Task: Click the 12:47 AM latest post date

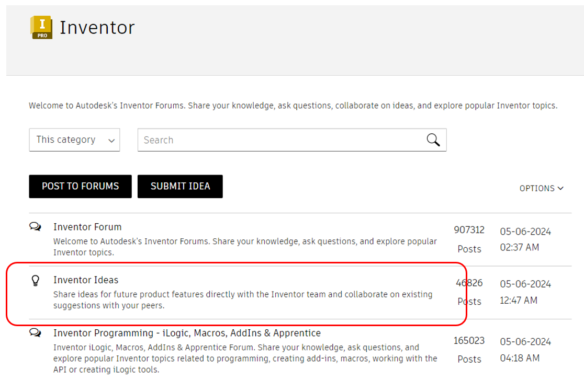Action: 518,301
